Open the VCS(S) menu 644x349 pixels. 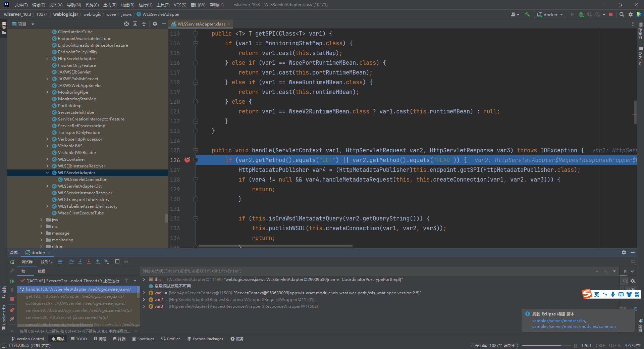click(x=180, y=5)
